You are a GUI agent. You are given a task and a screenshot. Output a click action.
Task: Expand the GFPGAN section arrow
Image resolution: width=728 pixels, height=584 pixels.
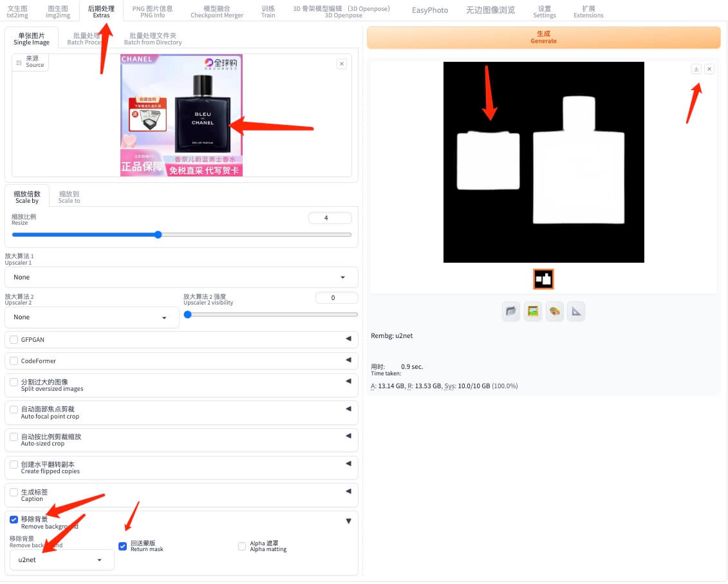click(x=349, y=339)
